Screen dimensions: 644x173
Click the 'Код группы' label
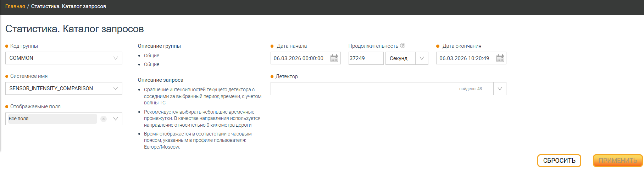click(24, 46)
